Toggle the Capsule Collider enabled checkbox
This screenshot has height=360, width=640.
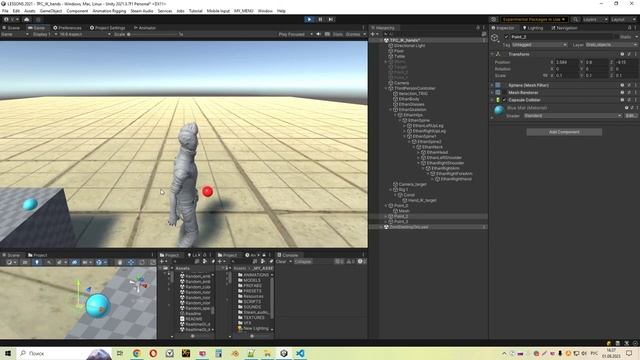(504, 100)
